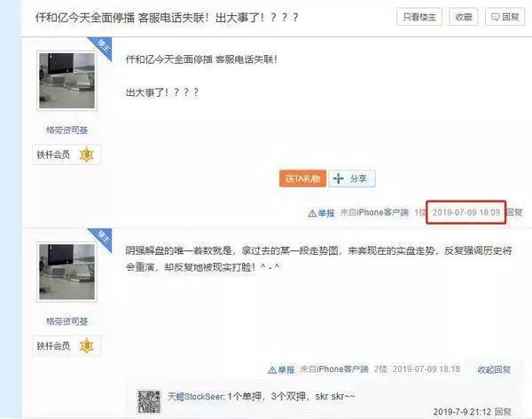Click the 分享 plus share button

tap(352, 178)
